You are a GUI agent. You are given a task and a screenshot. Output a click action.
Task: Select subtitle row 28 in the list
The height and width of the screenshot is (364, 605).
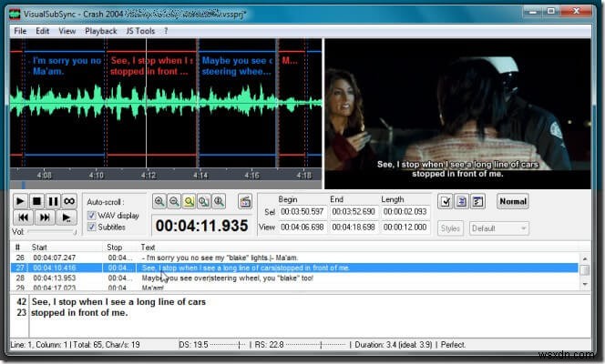(295, 278)
